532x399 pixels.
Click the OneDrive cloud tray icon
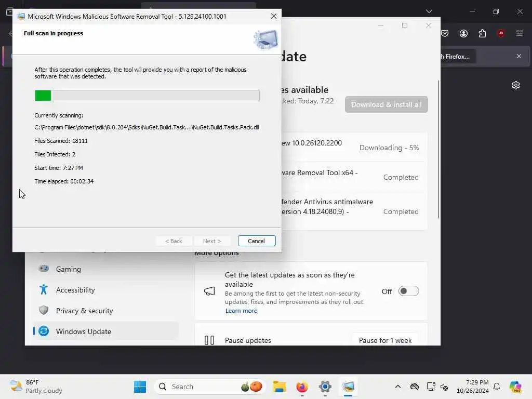pos(414,387)
